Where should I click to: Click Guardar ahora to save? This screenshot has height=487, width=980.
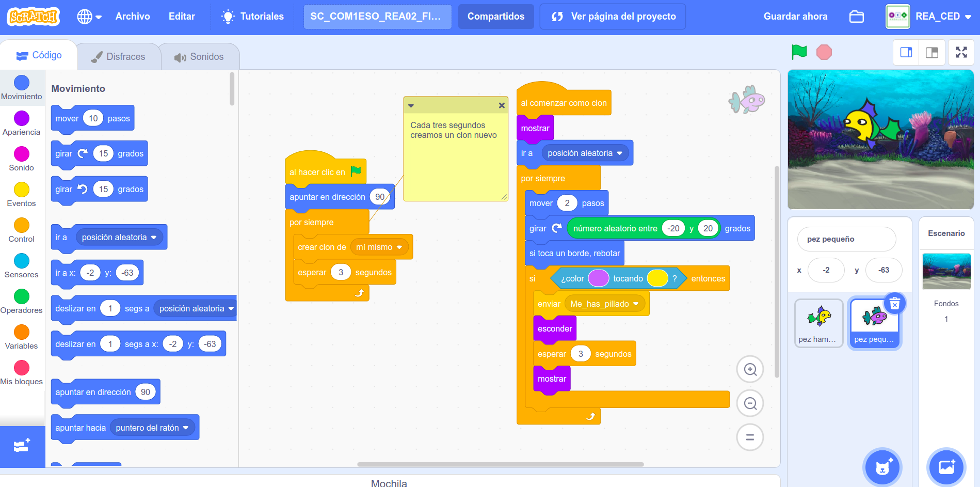coord(795,17)
